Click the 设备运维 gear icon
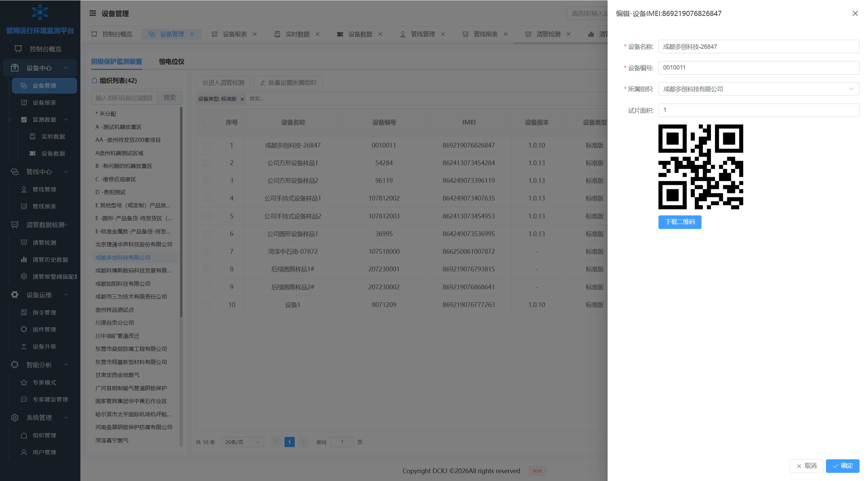Viewport: 868px width, 481px height. click(x=15, y=295)
